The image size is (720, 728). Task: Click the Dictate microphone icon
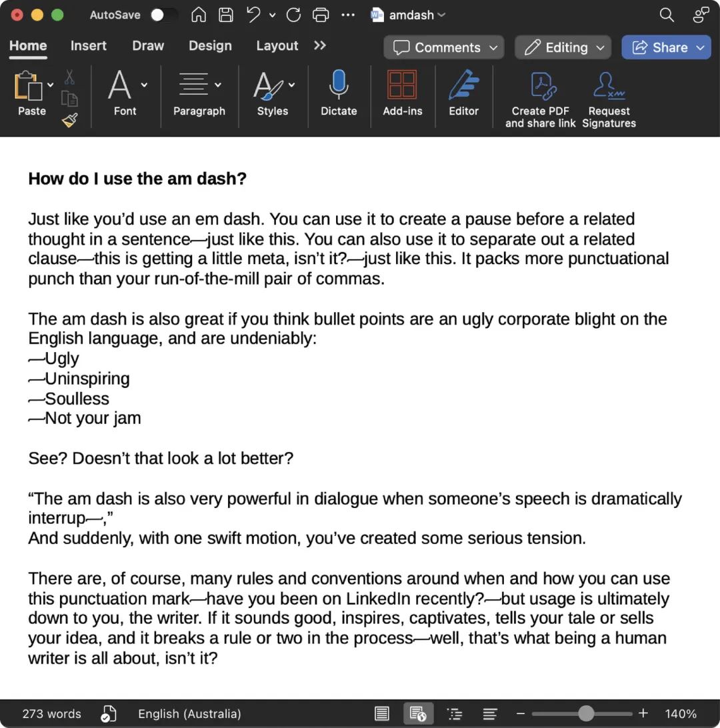(339, 85)
